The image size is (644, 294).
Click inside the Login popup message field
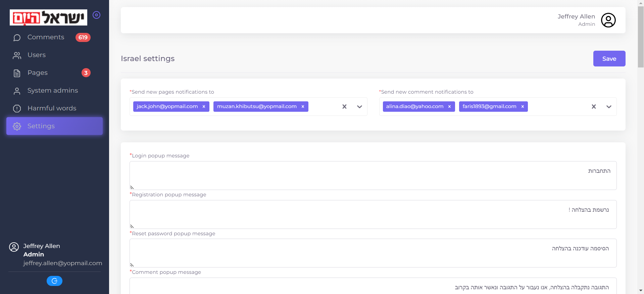pyautogui.click(x=373, y=176)
